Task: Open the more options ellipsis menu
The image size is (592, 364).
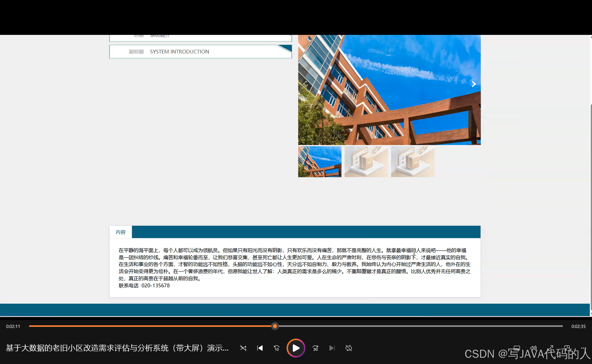Action: tap(583, 348)
